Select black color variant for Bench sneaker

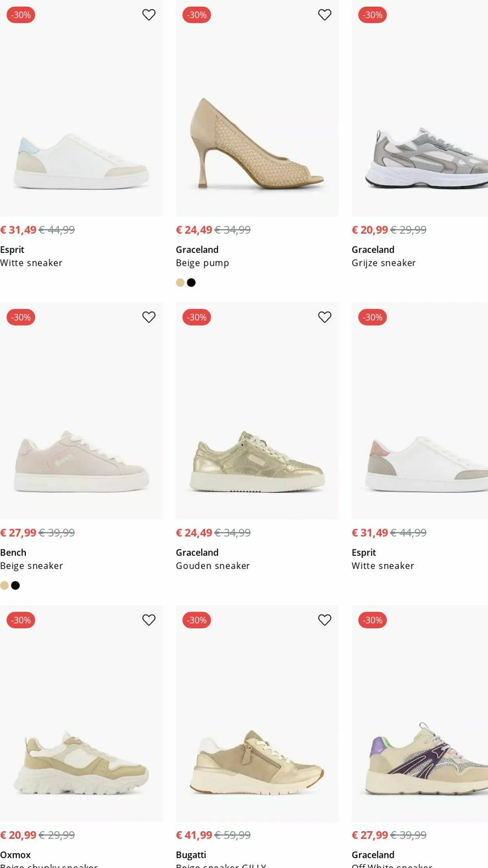point(16,585)
